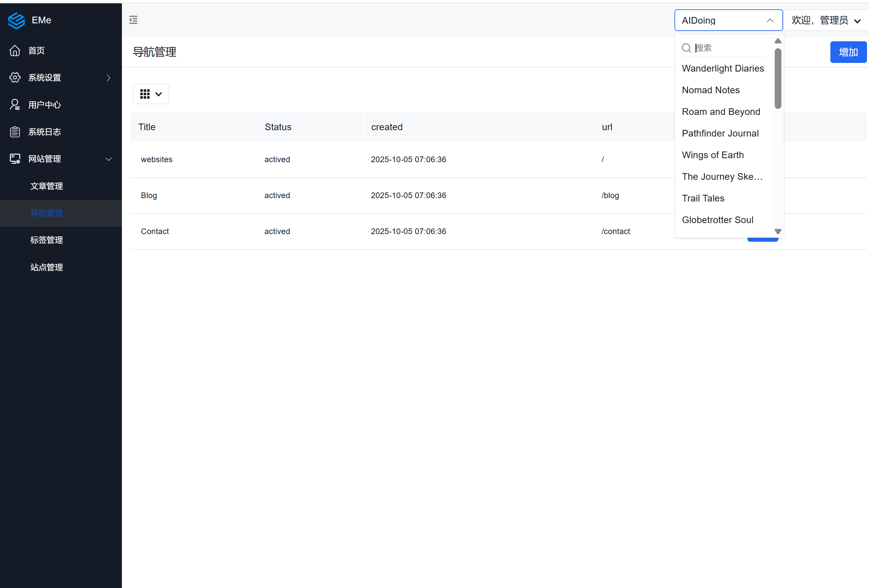Viewport: 869px width, 588px height.
Task: Go to 标签管理 menu item
Action: 46,240
